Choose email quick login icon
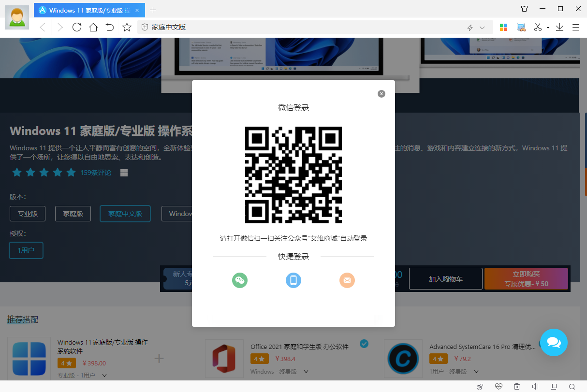 [x=347, y=280]
